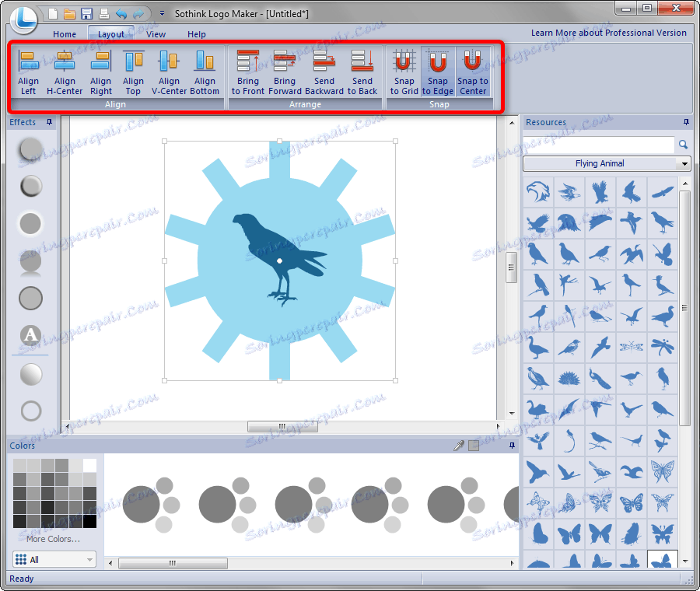The width and height of the screenshot is (700, 591).
Task: Open the Sothink application menu orb
Action: point(23,19)
